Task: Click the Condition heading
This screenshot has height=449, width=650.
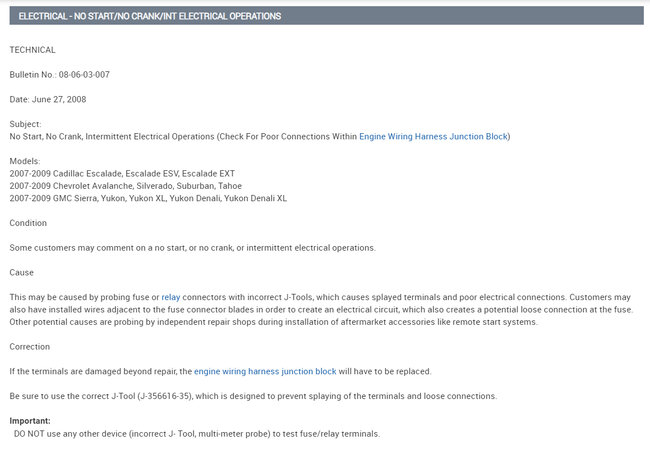Action: (30, 223)
